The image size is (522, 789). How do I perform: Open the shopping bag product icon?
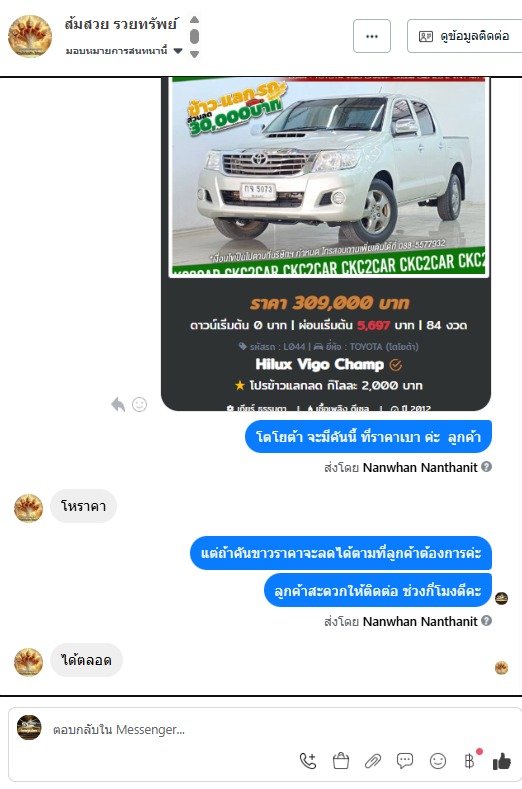pyautogui.click(x=341, y=761)
